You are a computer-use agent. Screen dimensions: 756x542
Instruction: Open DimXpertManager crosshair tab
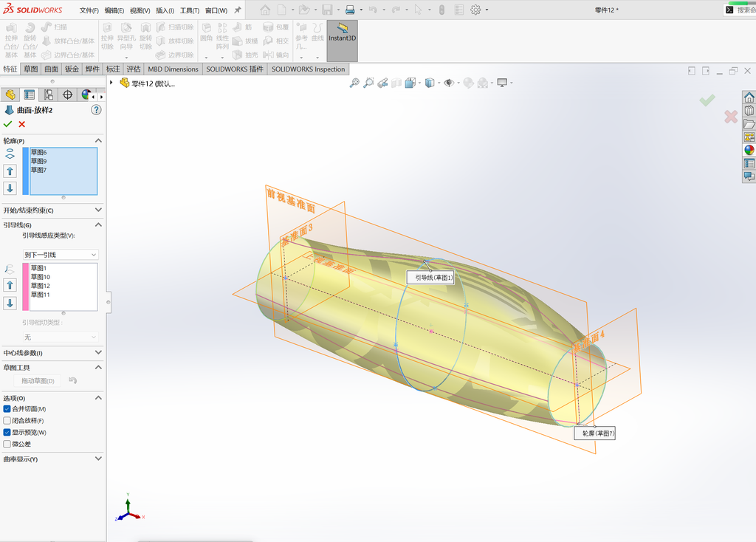(67, 95)
